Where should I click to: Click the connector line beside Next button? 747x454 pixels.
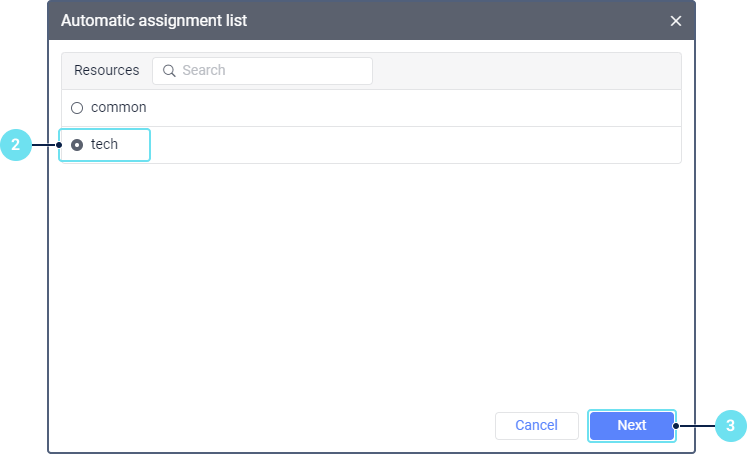[696, 425]
